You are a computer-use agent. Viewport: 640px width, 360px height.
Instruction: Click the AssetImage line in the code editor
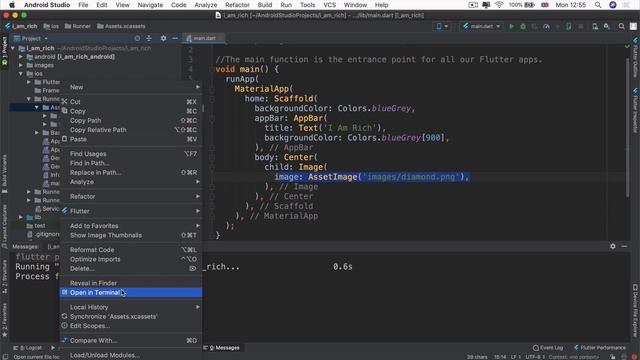[x=372, y=177]
